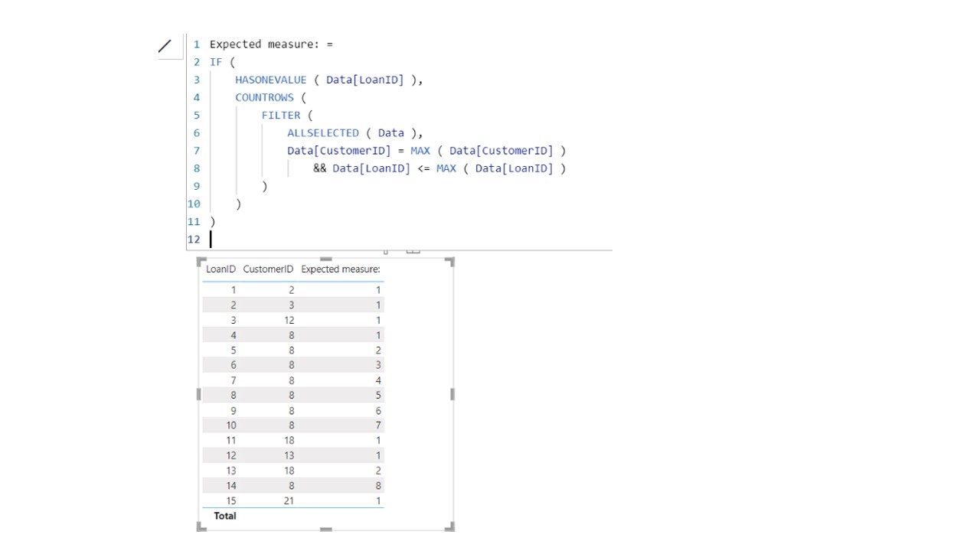
Task: Select CustomerID 21 cell in table
Action: pyautogui.click(x=289, y=500)
